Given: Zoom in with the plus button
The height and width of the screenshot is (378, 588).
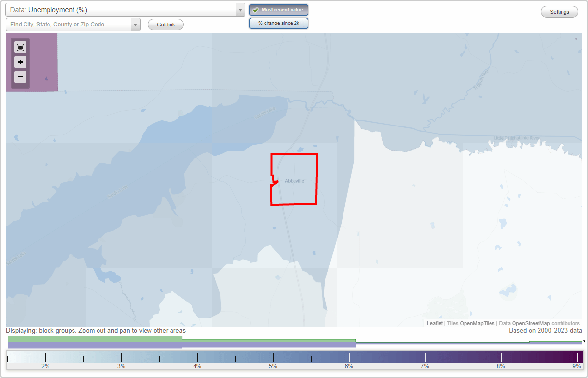Looking at the screenshot, I should click(20, 62).
